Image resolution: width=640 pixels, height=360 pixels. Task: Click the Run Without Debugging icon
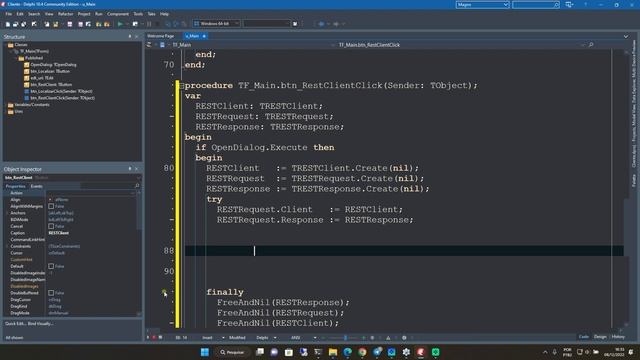136,24
